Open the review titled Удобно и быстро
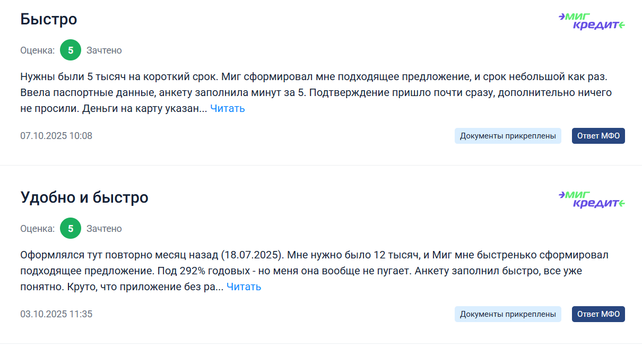This screenshot has width=642, height=364. [84, 198]
